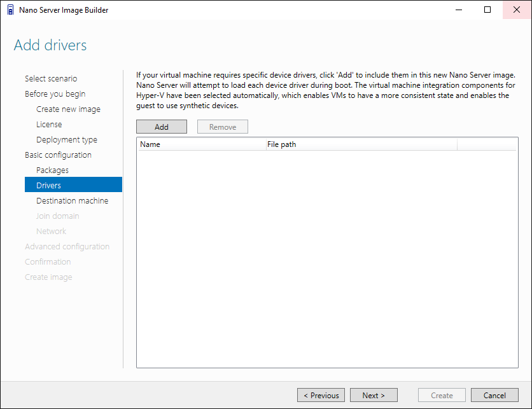Open the Confirmation step

click(x=48, y=262)
